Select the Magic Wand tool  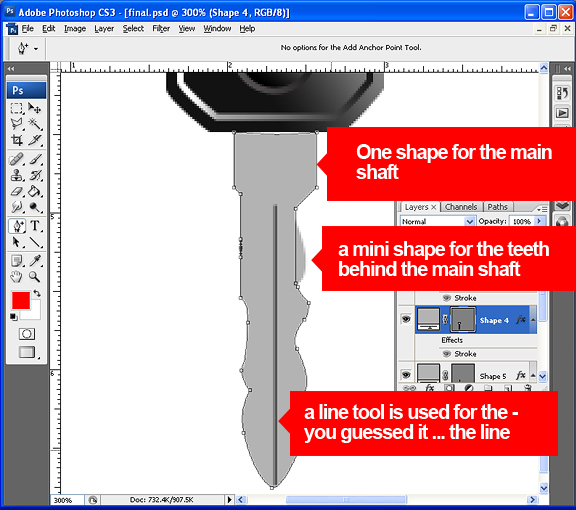(35, 124)
